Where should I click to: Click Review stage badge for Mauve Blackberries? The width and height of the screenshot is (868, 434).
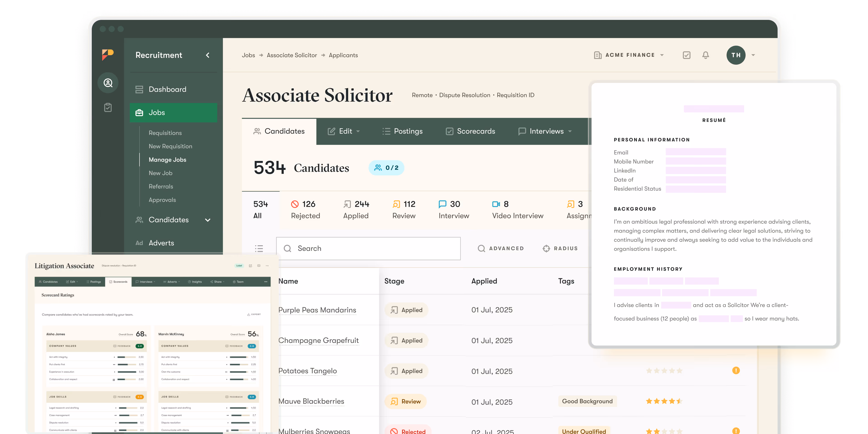(405, 402)
